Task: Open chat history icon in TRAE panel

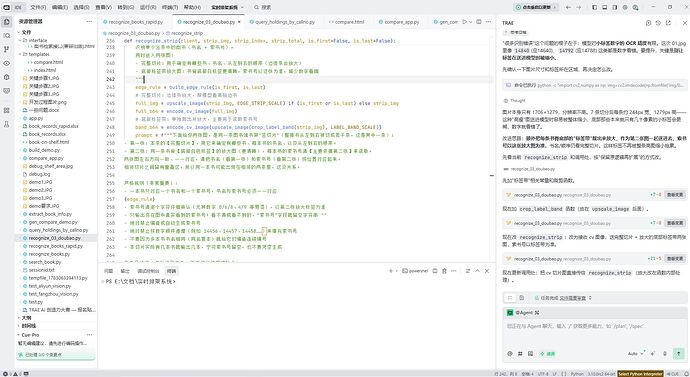Action: click(658, 23)
